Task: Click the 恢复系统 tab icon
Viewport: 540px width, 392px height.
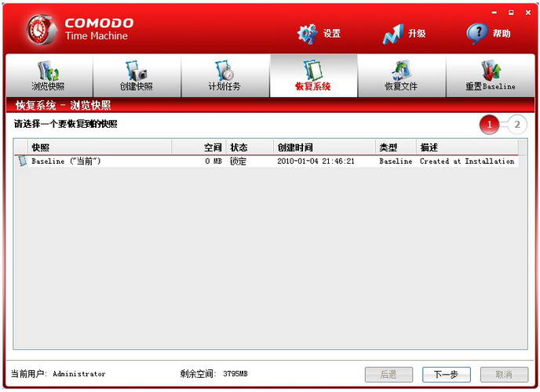Action: (312, 70)
